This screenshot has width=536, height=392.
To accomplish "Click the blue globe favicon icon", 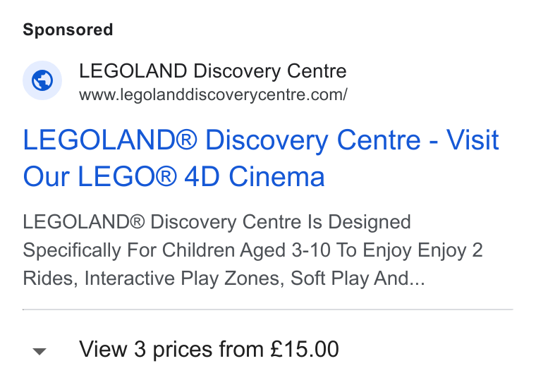I will (42, 80).
